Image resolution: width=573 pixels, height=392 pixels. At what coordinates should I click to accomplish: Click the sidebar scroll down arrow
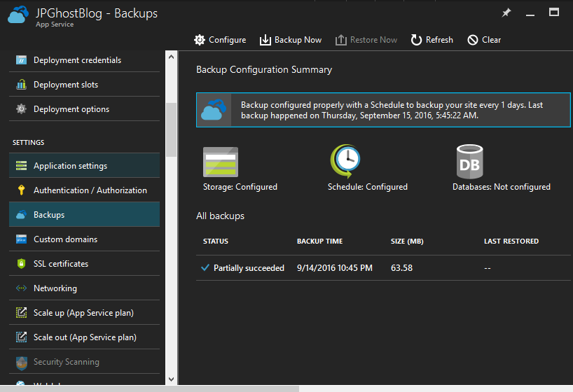[x=171, y=379]
